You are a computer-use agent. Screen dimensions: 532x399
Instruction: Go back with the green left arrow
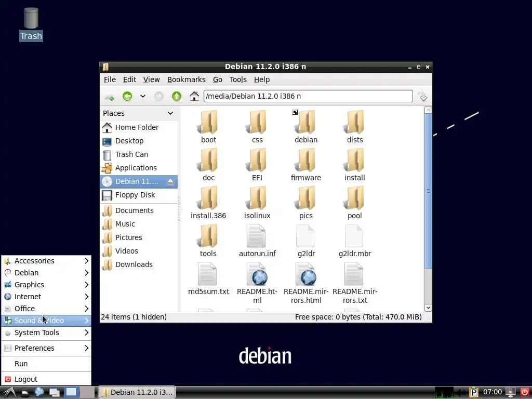coord(127,96)
